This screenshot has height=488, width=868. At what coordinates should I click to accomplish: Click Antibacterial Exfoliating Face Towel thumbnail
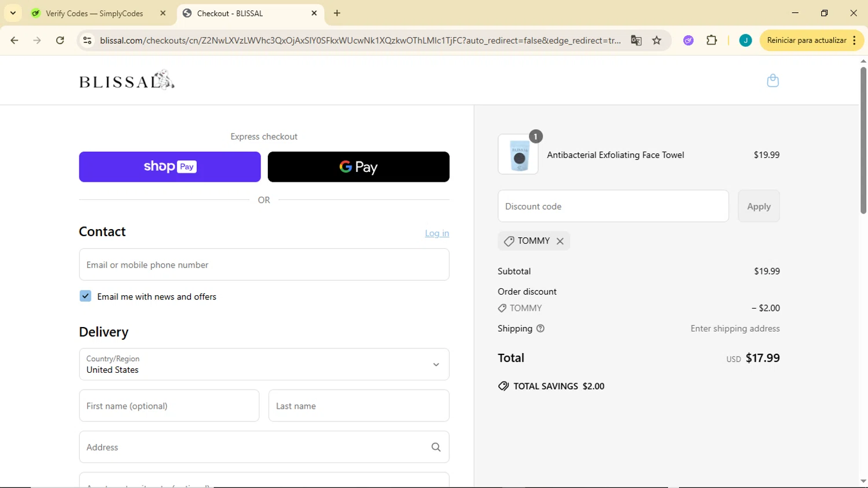click(x=518, y=155)
